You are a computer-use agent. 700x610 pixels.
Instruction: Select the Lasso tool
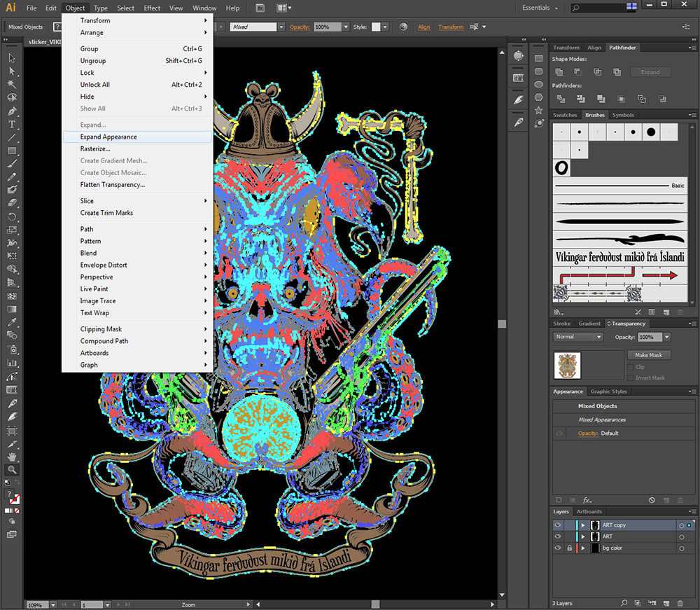click(12, 97)
